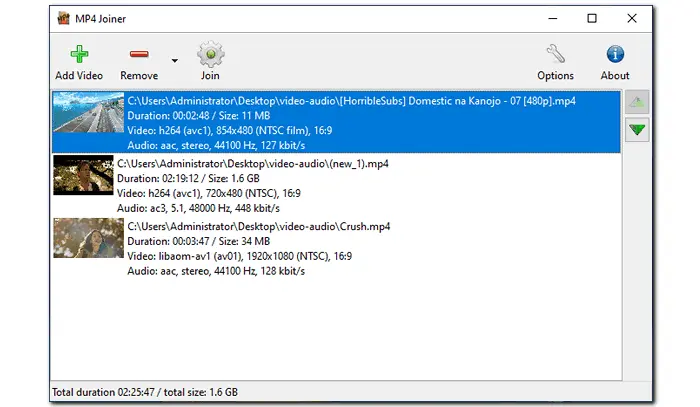
Task: Click the Crush.mp4 file path text
Action: [x=258, y=227]
